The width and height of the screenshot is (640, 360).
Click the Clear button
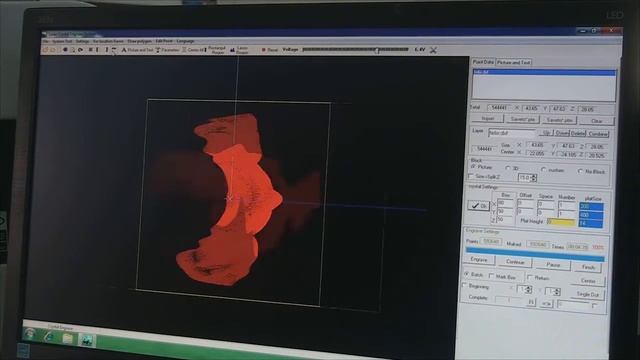coord(596,121)
